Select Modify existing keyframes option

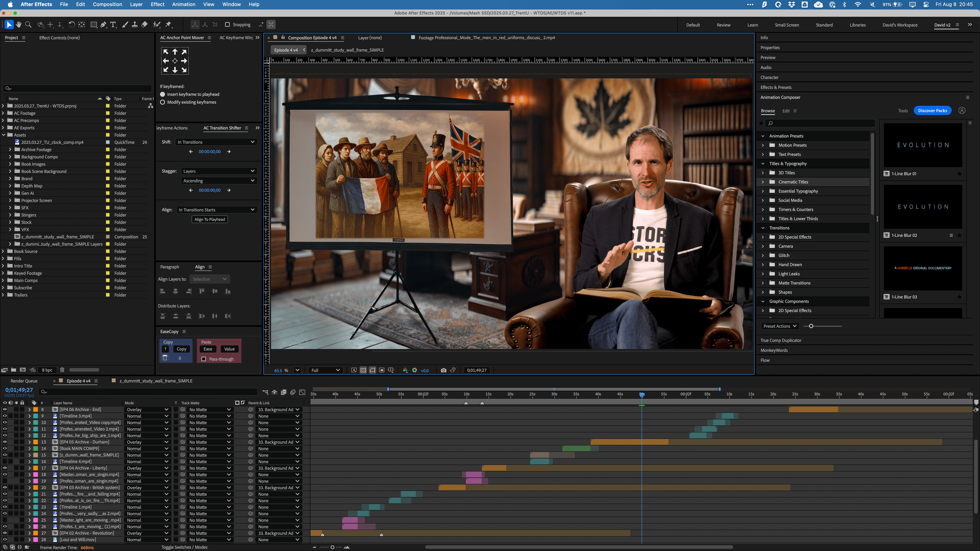coord(163,102)
